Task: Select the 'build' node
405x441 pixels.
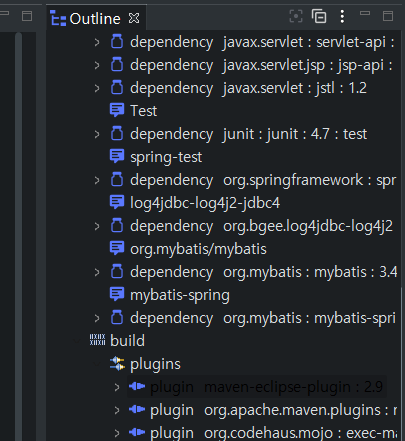Action: coord(127,341)
